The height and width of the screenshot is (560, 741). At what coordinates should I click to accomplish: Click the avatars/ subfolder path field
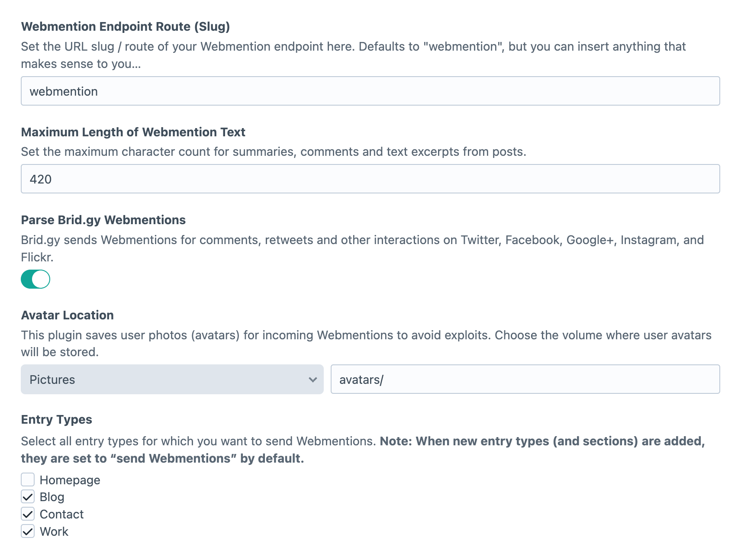tap(525, 380)
